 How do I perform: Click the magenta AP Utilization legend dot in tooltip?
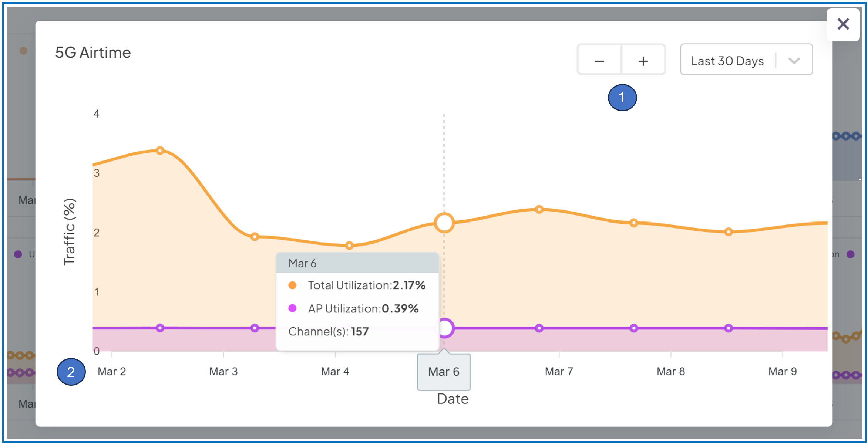[292, 308]
